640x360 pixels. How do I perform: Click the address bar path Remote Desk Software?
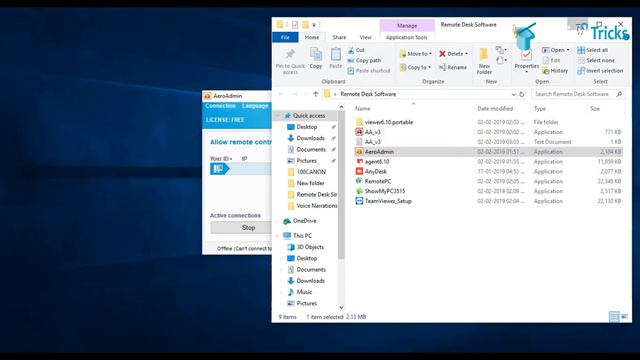click(x=368, y=94)
